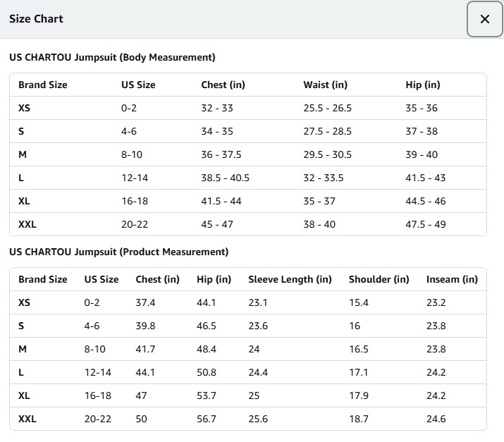
Task: Click the Product Measurement table heading
Action: (x=118, y=252)
